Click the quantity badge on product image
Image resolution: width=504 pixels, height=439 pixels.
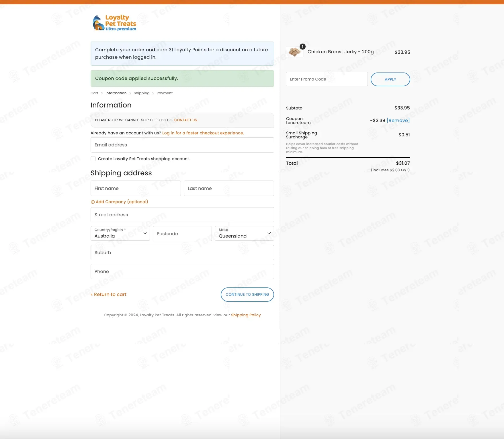click(x=302, y=46)
